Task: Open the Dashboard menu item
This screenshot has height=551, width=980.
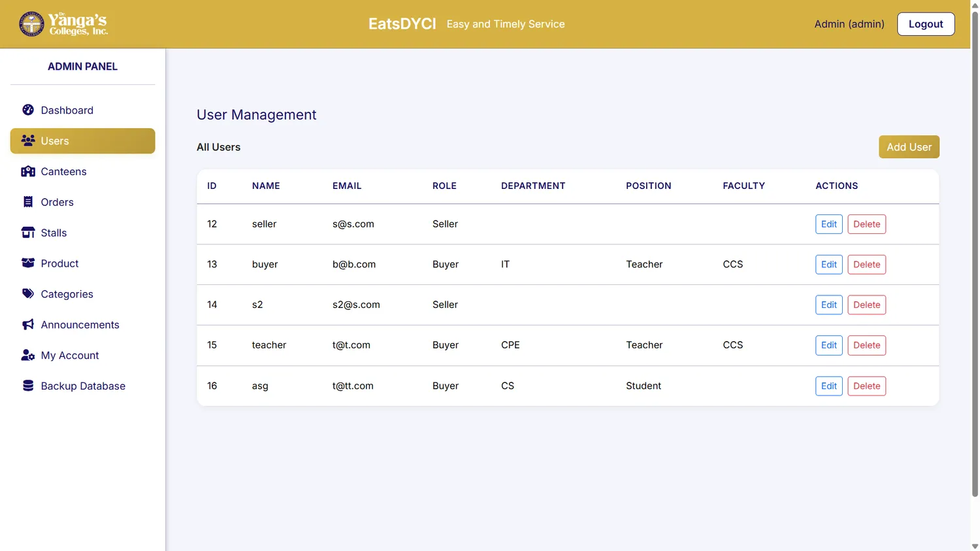Action: [82, 110]
